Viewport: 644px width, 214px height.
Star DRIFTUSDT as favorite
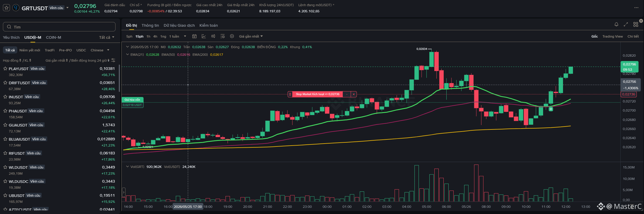point(5,82)
